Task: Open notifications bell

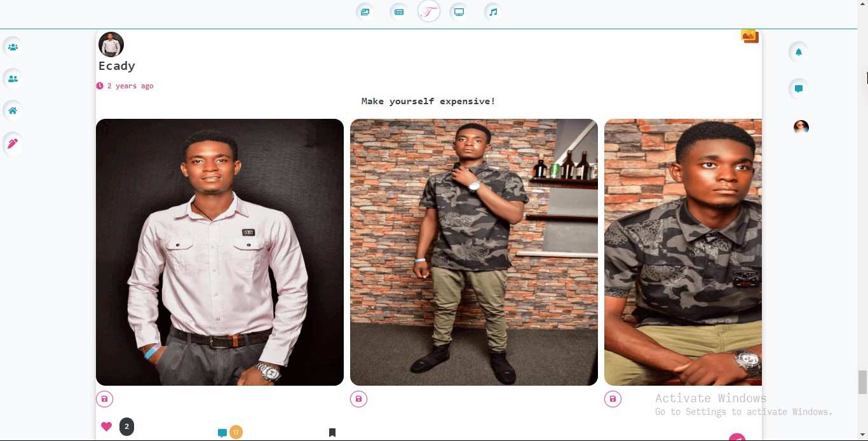Action: (x=799, y=52)
